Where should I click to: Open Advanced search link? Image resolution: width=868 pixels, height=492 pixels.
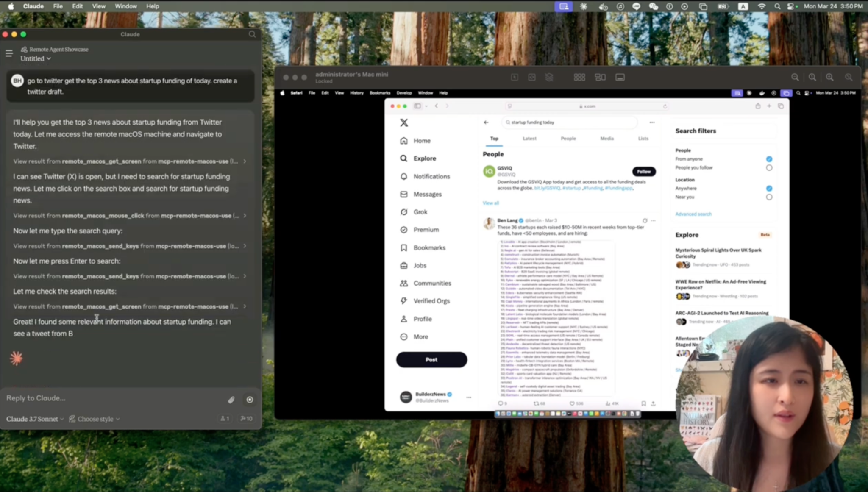point(693,214)
